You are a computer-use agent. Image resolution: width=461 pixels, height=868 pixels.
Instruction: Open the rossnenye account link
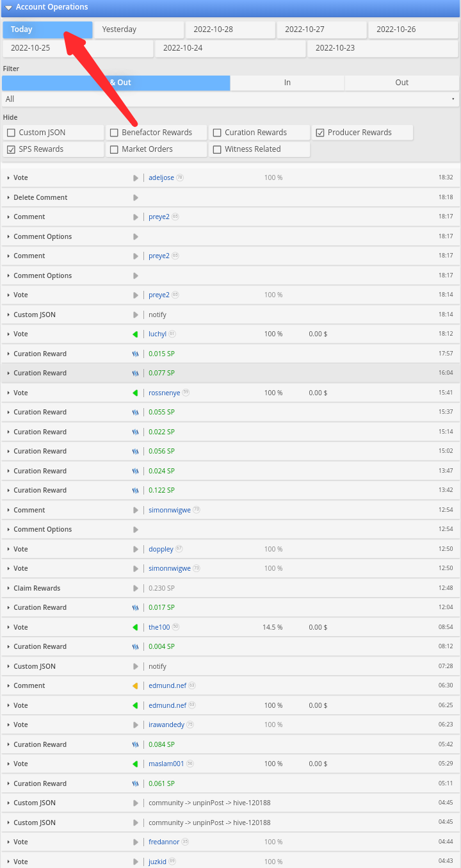[164, 393]
